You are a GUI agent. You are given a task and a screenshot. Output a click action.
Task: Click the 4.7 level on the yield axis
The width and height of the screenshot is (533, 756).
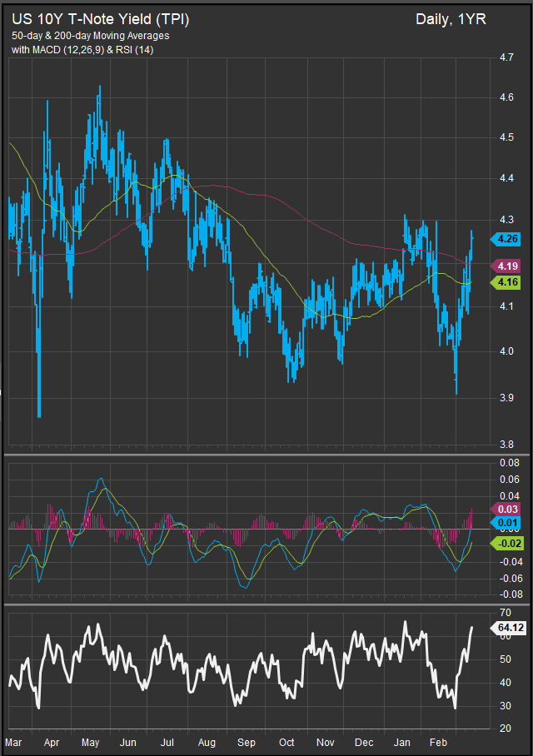click(506, 58)
